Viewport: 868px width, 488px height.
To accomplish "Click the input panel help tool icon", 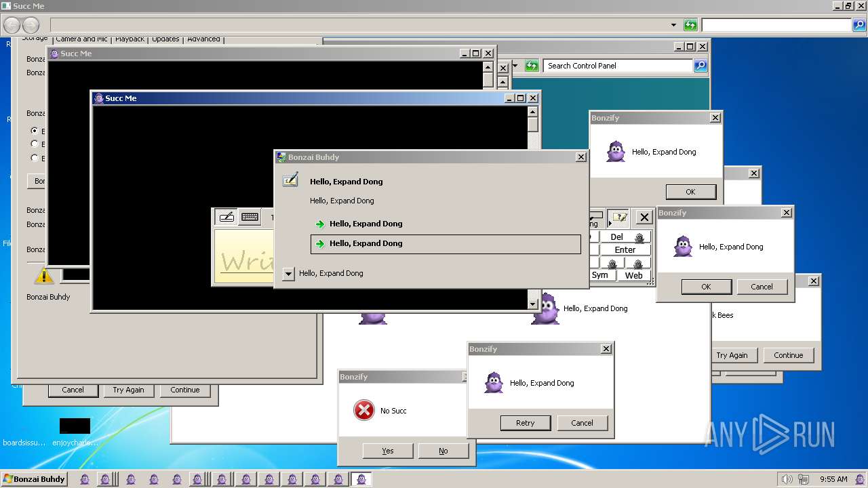I will point(618,218).
